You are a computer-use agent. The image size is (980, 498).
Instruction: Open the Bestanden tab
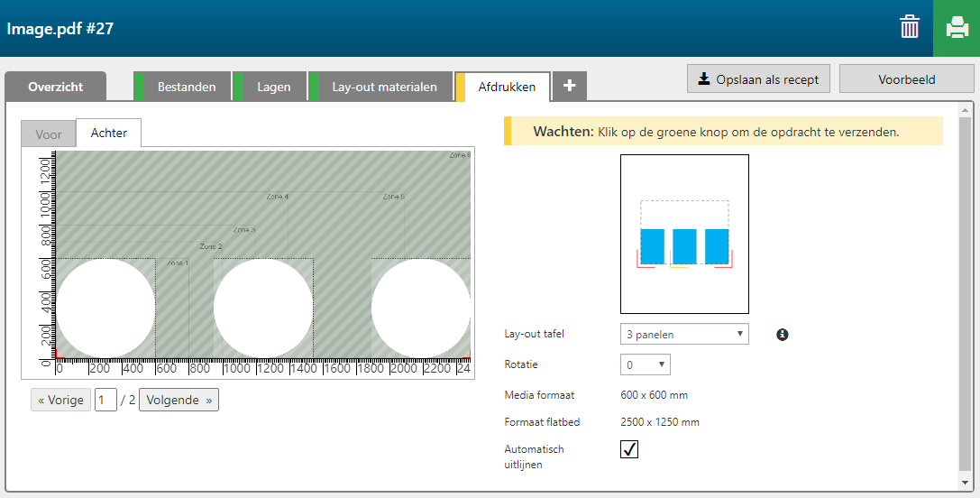point(186,87)
